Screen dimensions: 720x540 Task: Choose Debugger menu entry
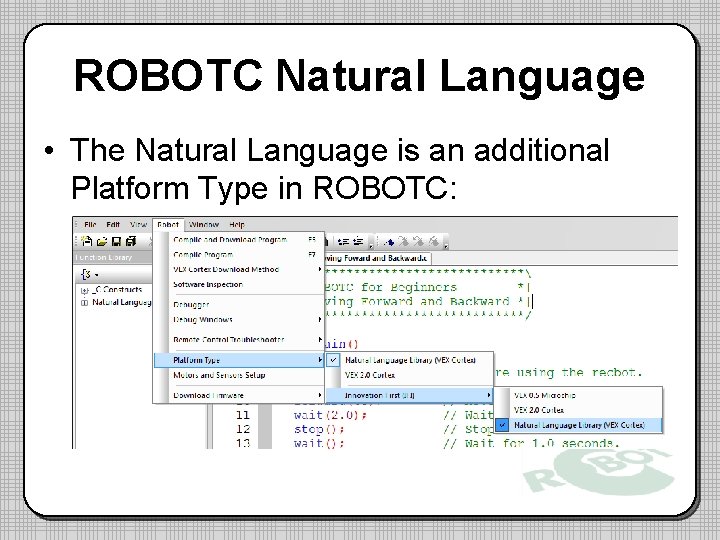tap(239, 304)
